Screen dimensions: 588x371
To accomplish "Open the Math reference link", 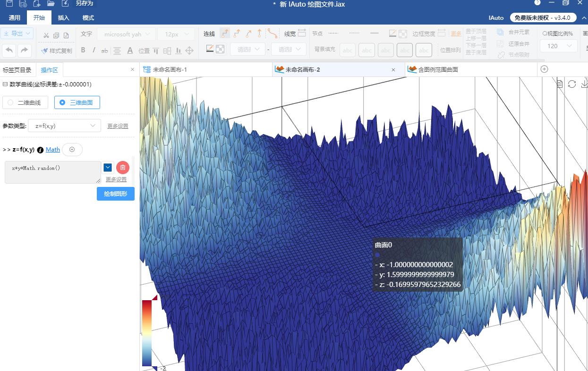I will [53, 150].
